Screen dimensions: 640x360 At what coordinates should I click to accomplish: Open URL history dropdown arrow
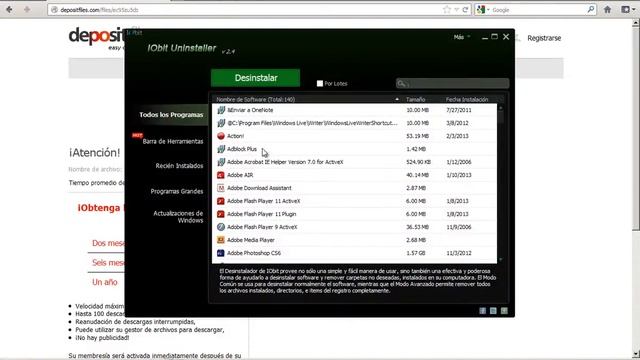pos(456,10)
